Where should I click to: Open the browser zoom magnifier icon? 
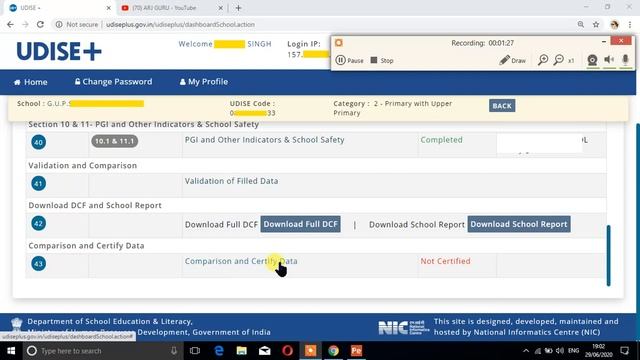coord(581,24)
